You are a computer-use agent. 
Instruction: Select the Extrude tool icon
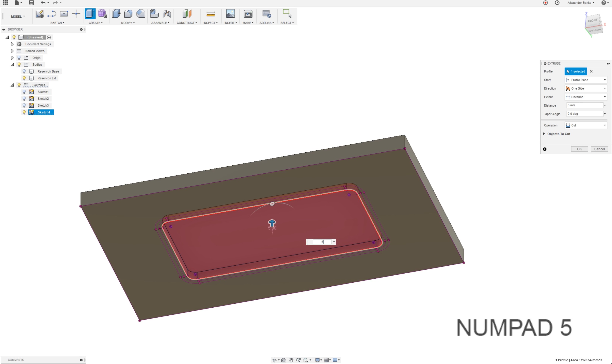tap(90, 14)
